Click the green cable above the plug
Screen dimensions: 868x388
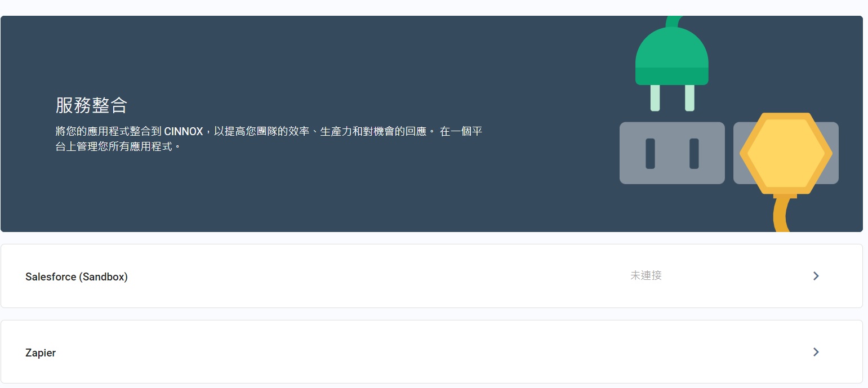tap(673, 22)
